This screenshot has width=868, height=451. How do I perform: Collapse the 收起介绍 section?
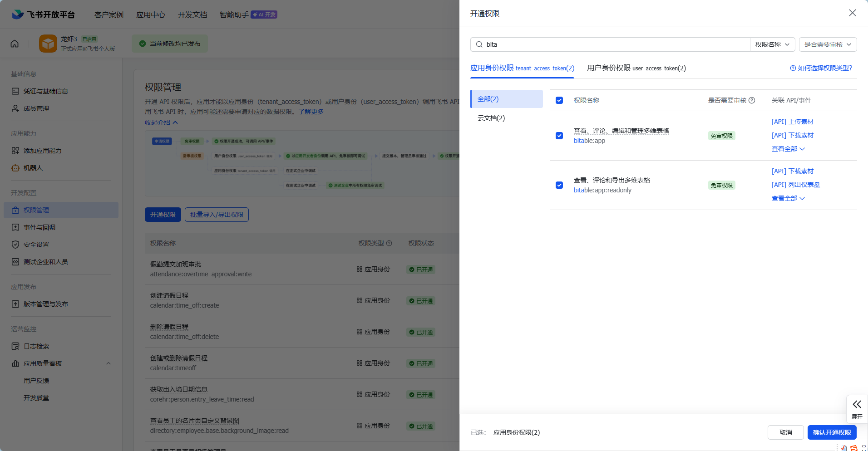click(x=161, y=123)
